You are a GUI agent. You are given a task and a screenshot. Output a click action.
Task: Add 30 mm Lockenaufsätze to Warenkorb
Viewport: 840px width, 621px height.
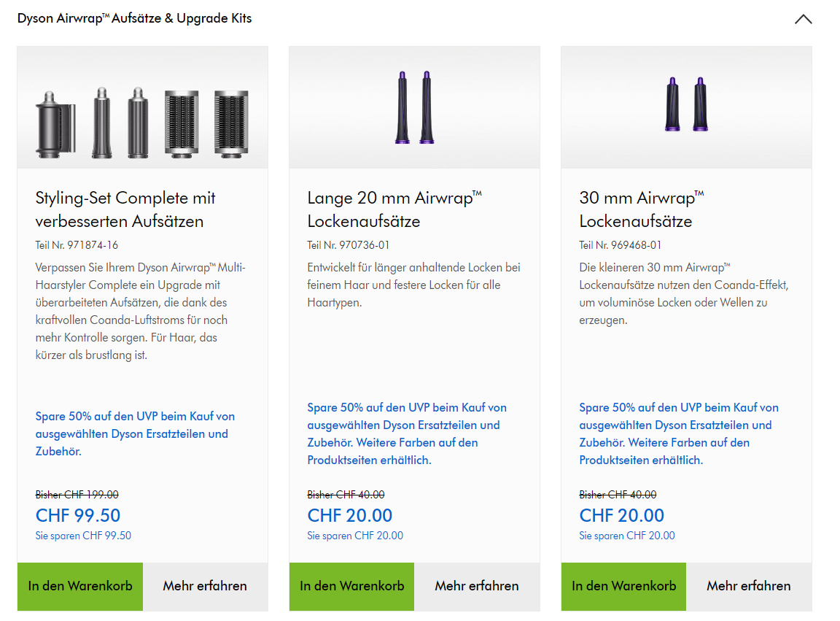[x=624, y=586]
